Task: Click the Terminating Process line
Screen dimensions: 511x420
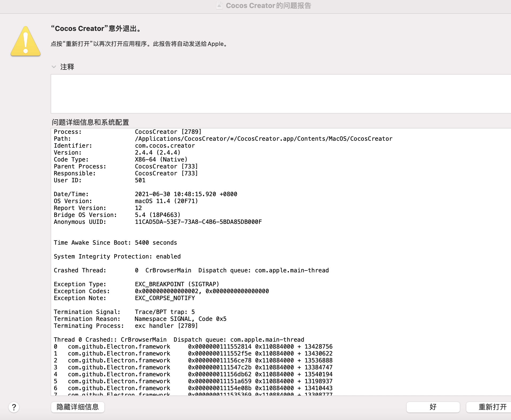Action: coord(126,326)
